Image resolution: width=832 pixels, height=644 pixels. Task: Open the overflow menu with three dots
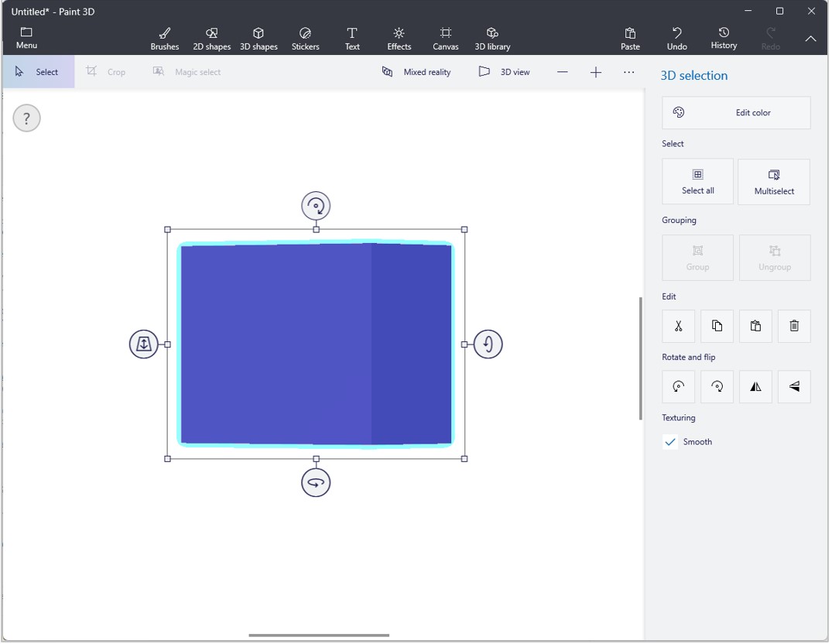pos(629,71)
